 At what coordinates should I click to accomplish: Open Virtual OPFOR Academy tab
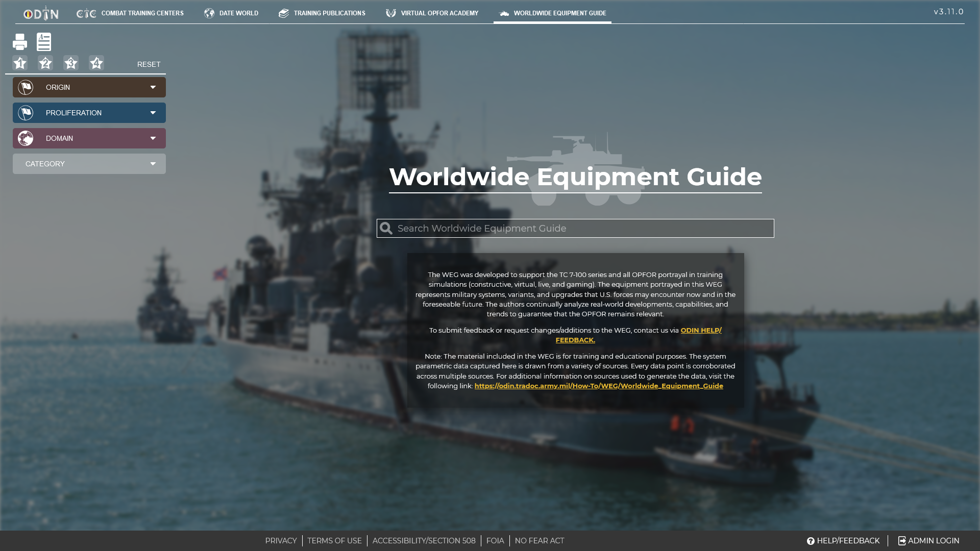(x=432, y=13)
